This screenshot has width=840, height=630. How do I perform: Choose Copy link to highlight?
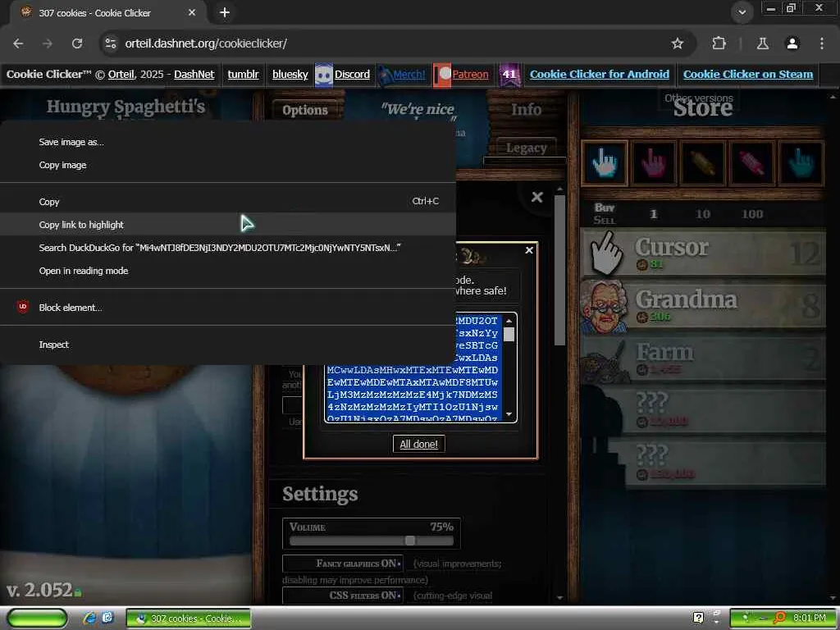228,225
